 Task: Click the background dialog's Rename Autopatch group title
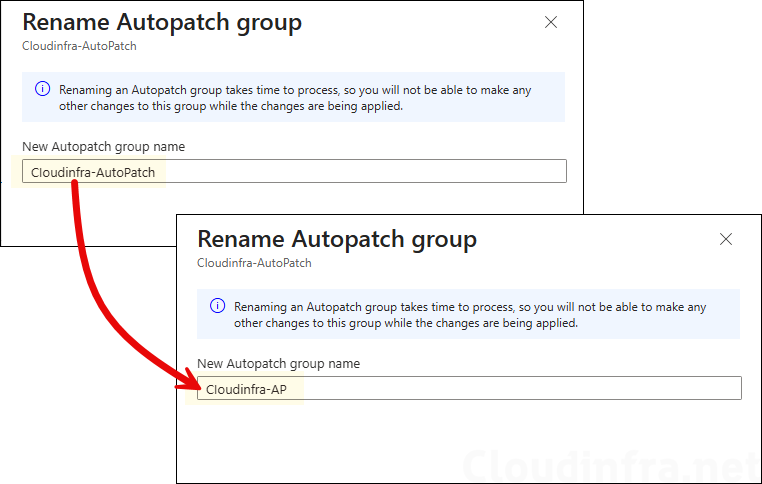click(162, 22)
